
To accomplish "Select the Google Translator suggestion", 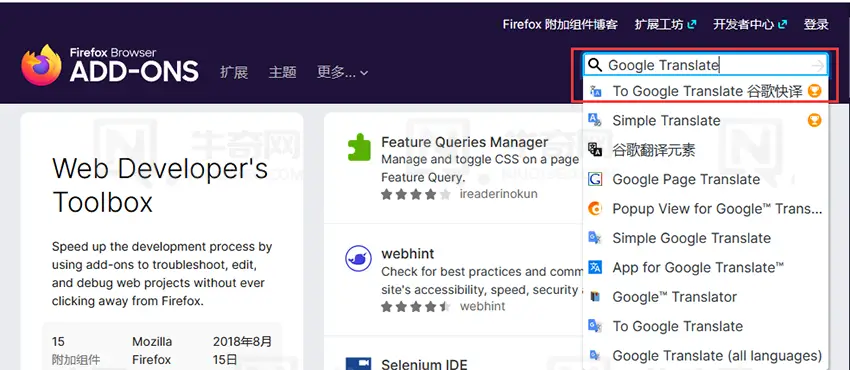I will 706,297.
